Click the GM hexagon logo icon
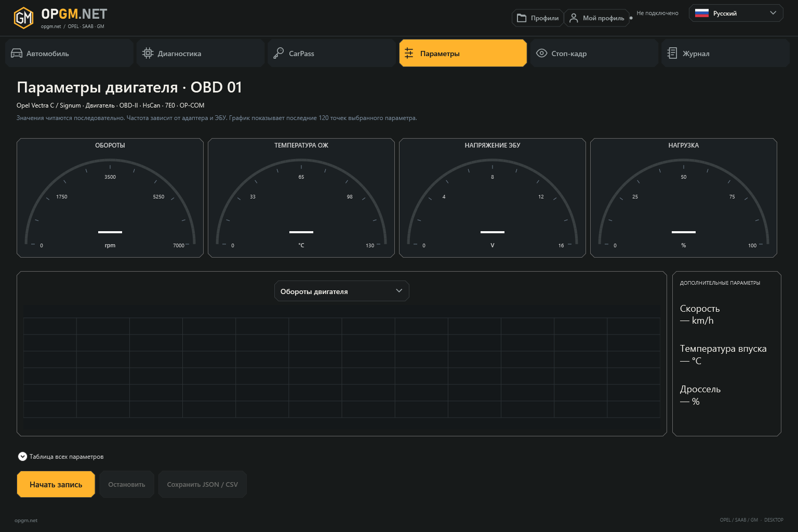The image size is (798, 532). tap(23, 18)
